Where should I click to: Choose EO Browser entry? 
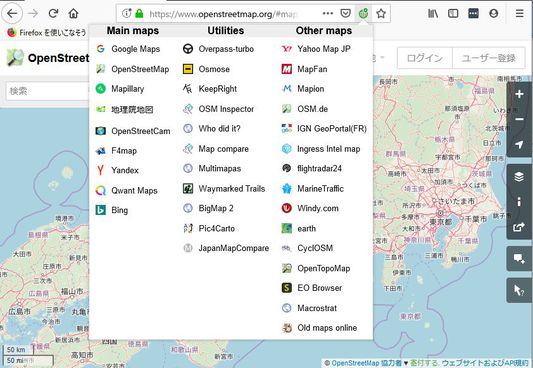coord(312,288)
